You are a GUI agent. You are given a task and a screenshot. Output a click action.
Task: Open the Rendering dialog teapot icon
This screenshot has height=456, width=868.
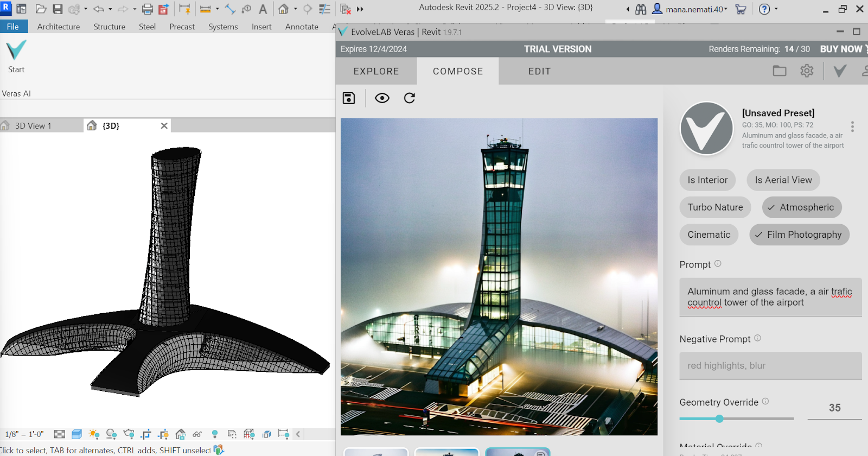[129, 434]
